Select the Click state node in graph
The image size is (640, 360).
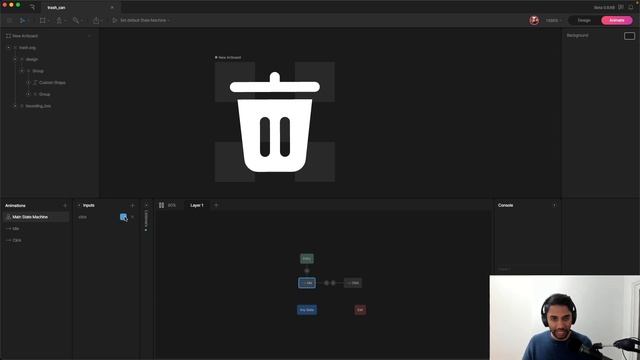click(x=353, y=283)
